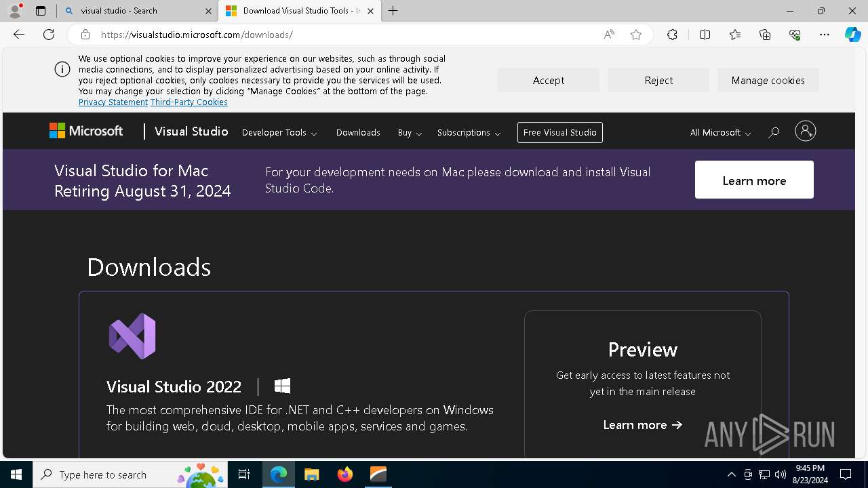Open the Privacy Statement link
The height and width of the screenshot is (488, 868).
coord(113,102)
